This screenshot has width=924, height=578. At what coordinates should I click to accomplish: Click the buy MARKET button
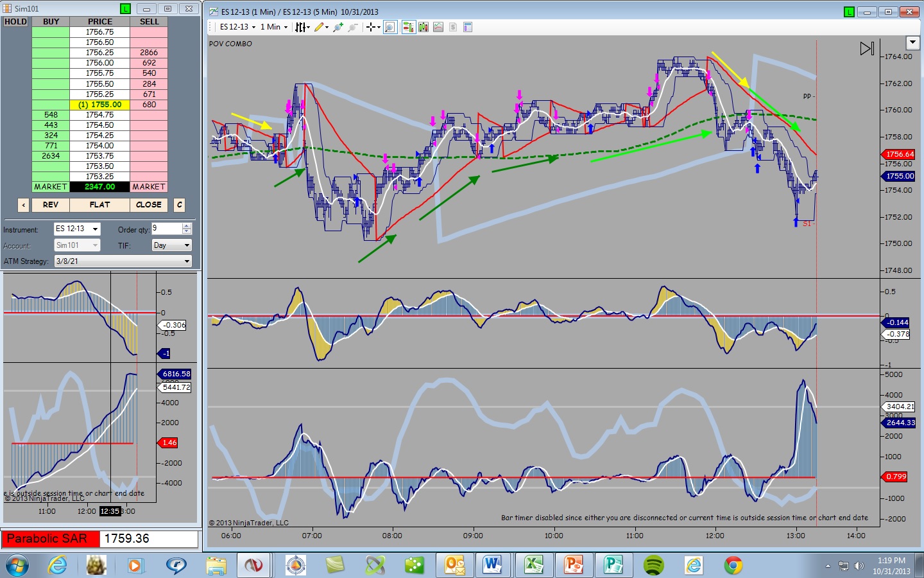[x=51, y=187]
